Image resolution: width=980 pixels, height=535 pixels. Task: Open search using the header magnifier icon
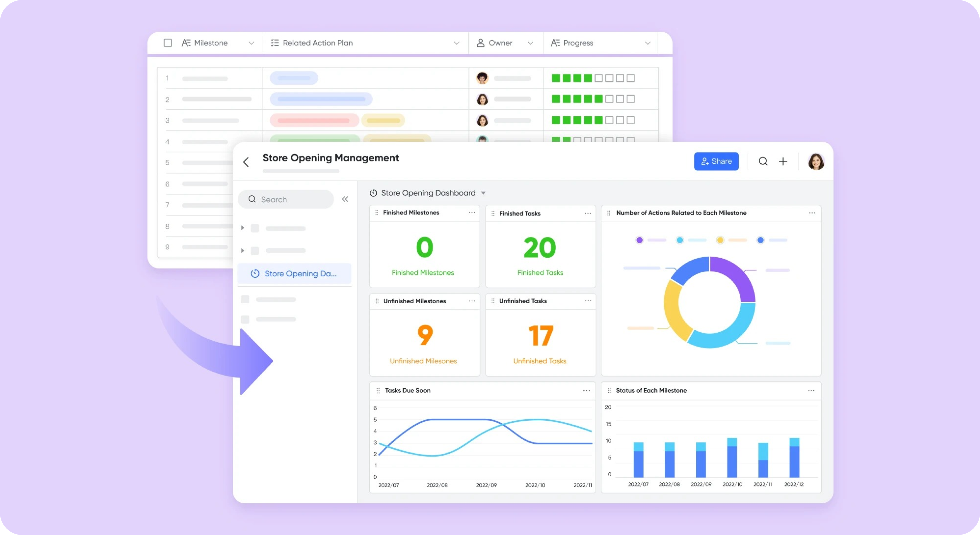(763, 161)
